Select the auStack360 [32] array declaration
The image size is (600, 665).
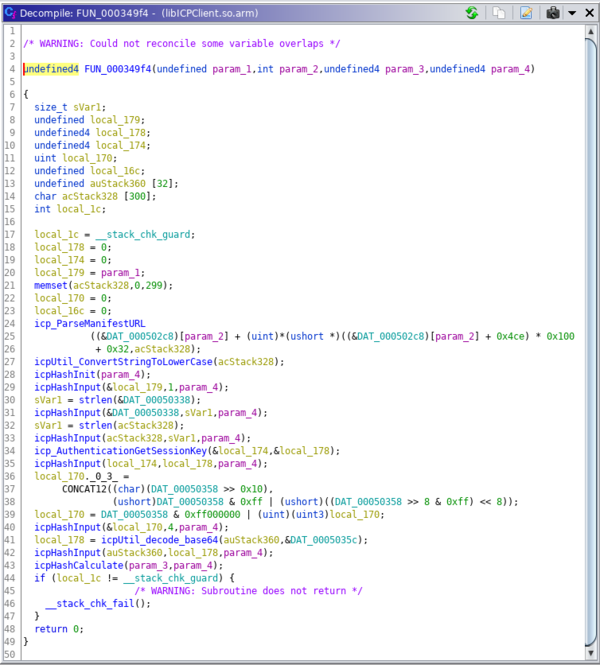(106, 184)
